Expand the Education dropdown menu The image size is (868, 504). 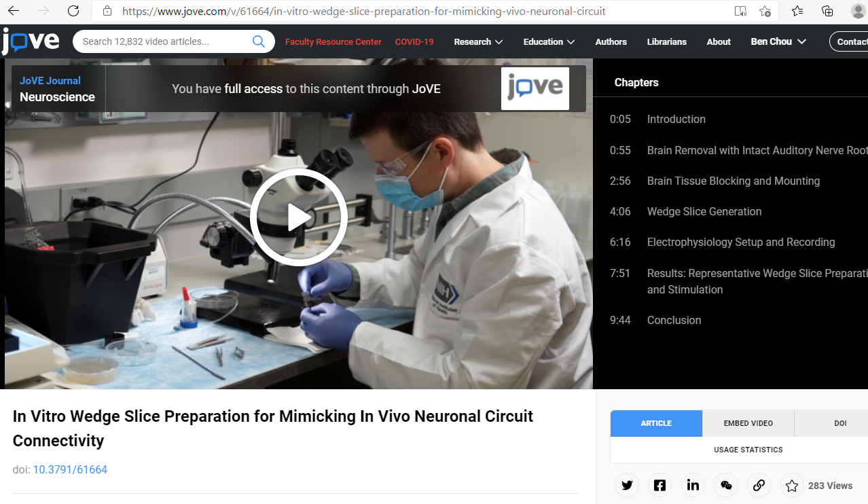pos(549,41)
